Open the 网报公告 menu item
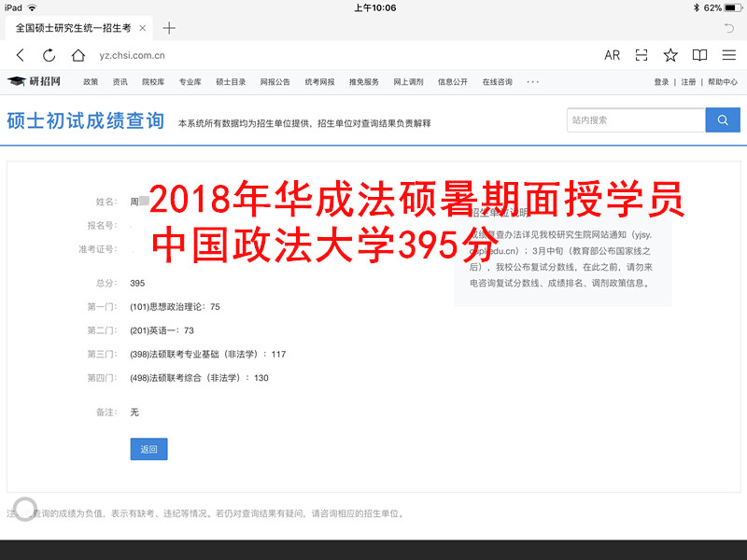 (x=275, y=82)
